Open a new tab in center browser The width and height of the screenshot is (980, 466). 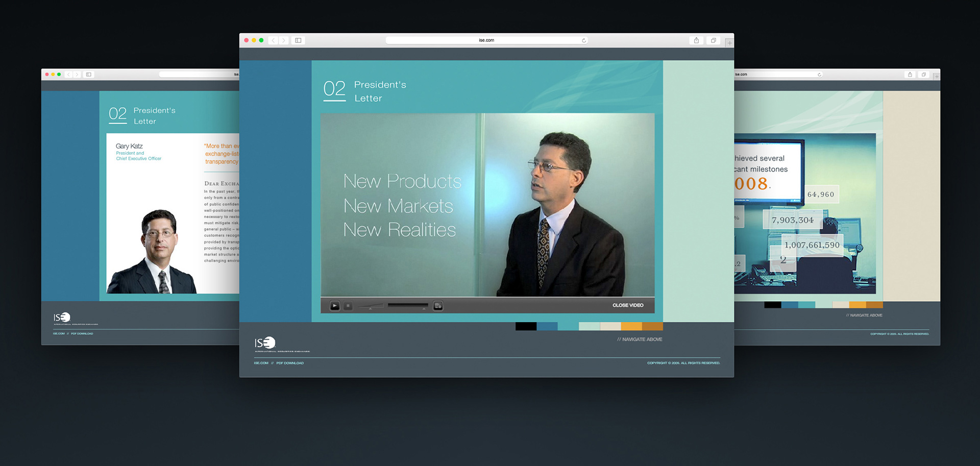(729, 43)
